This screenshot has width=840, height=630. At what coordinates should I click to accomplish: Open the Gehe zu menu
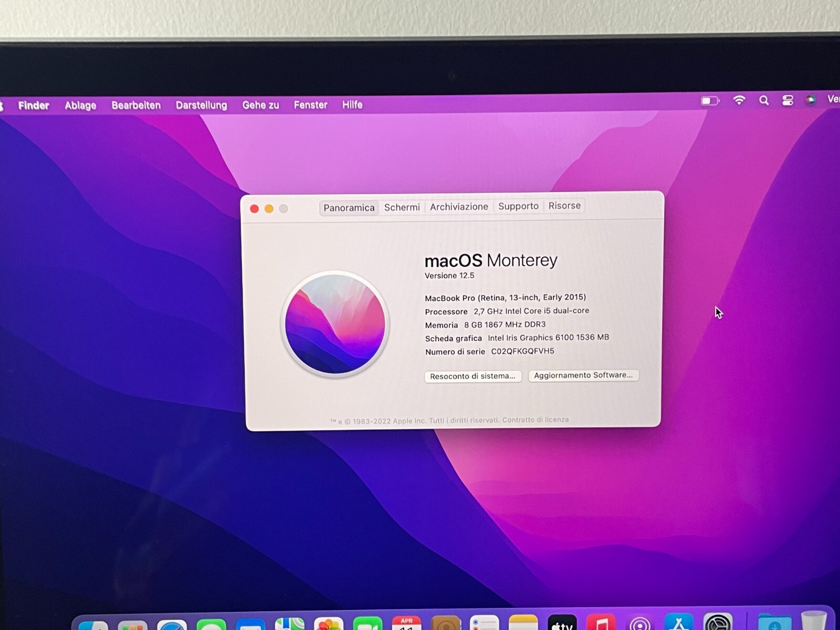[260, 105]
